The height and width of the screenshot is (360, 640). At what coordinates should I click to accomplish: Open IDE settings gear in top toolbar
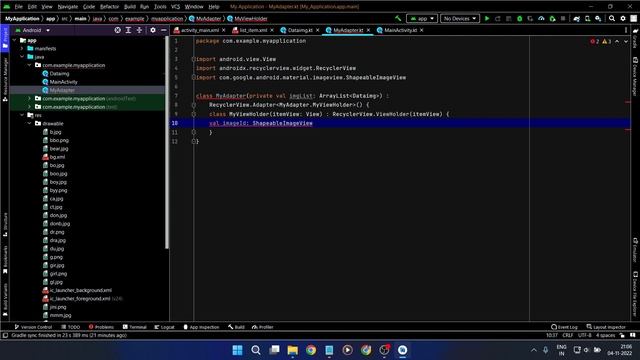click(623, 18)
